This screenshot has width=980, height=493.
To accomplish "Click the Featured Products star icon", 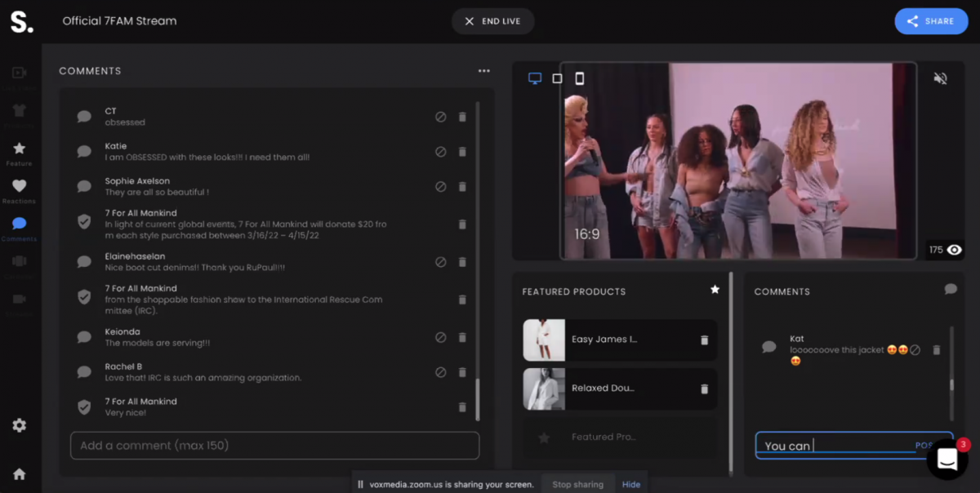I will (715, 290).
